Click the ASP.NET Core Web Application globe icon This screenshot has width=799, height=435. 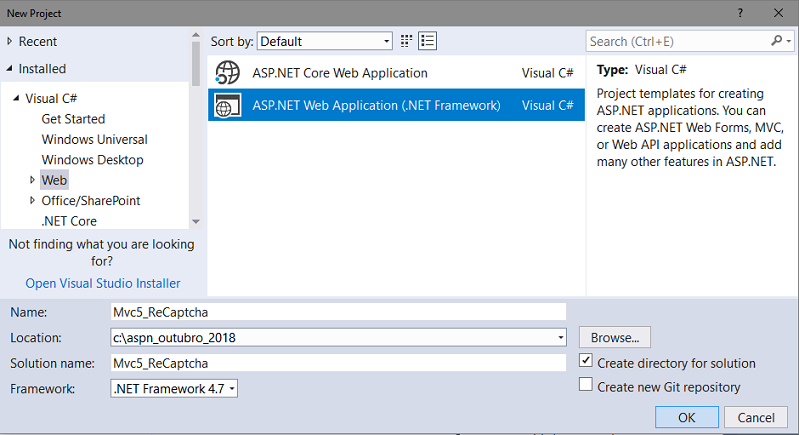(227, 73)
